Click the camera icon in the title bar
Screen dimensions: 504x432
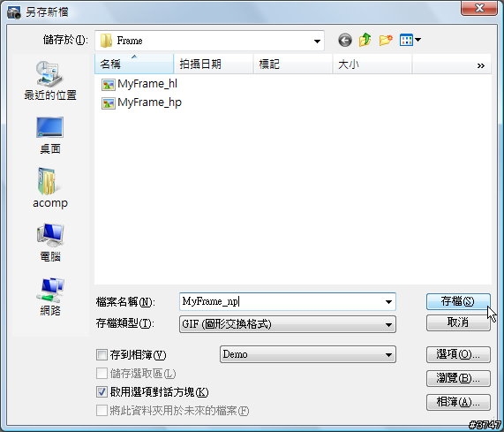point(14,12)
